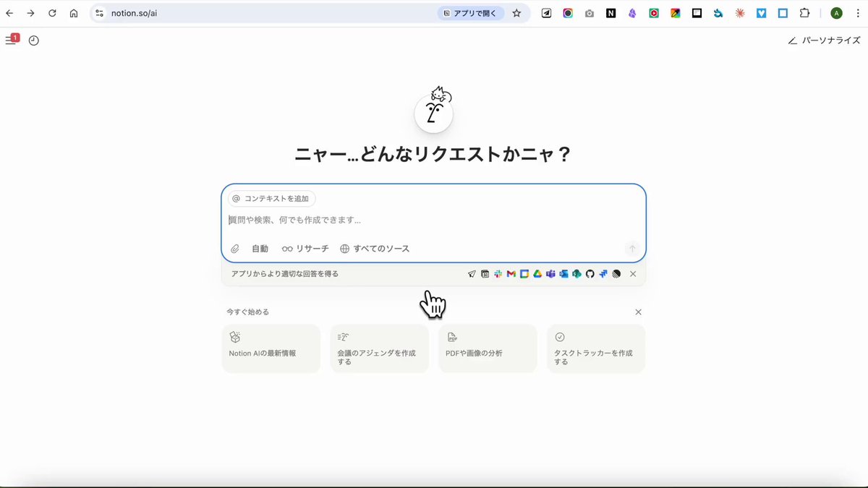Connect the Jira app icon
The image size is (868, 488).
603,274
